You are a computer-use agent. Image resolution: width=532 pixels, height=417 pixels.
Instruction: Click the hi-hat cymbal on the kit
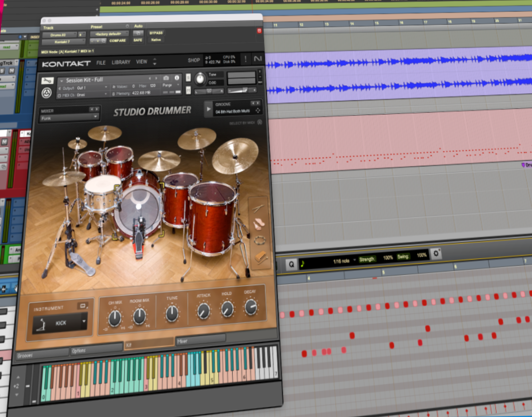63,178
